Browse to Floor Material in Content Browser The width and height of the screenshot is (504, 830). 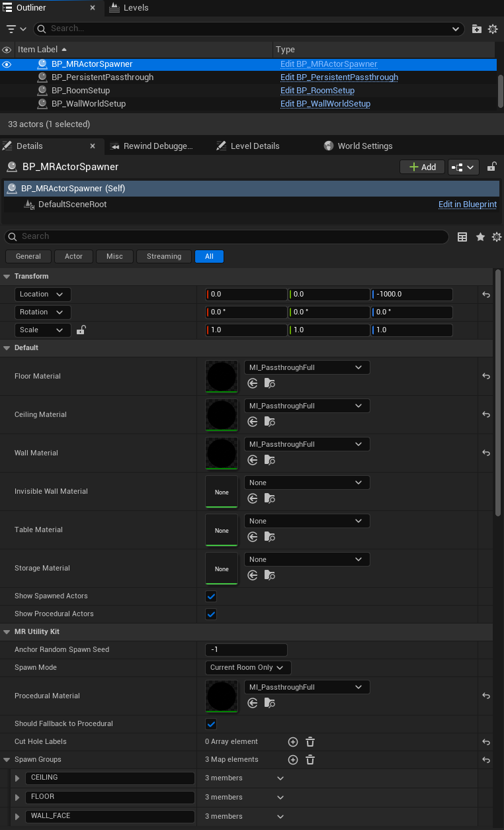tap(269, 383)
